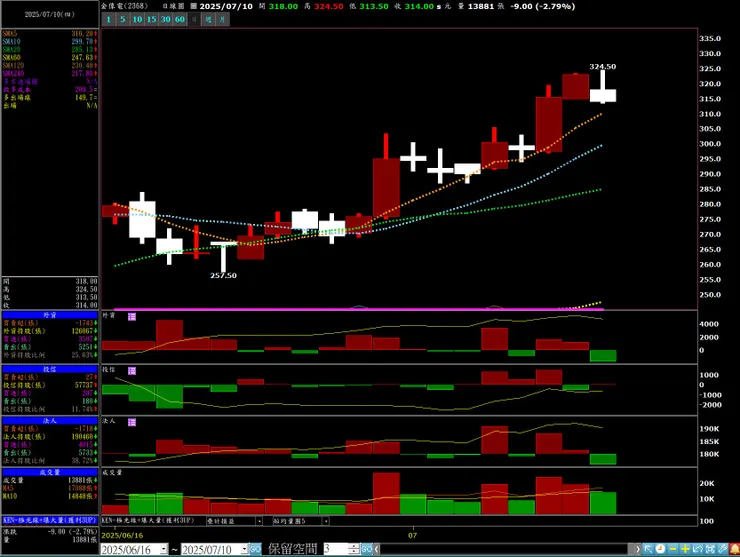This screenshot has height=557, width=740.
Task: Click the fit-to-screen icon in the bottom toolbar
Action: (710, 549)
